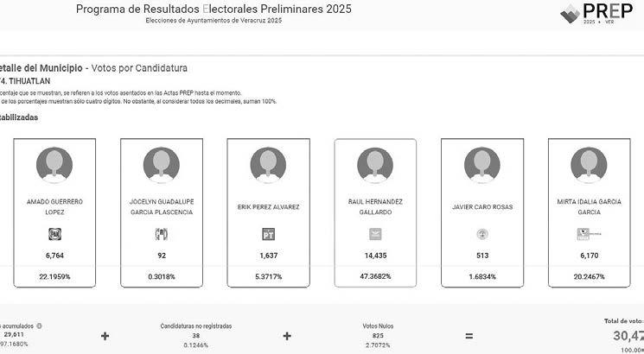Click Jocelyn Guadalupe Garcia Plascencia's avatar
Screen dimensions: 644x354
(x=161, y=164)
